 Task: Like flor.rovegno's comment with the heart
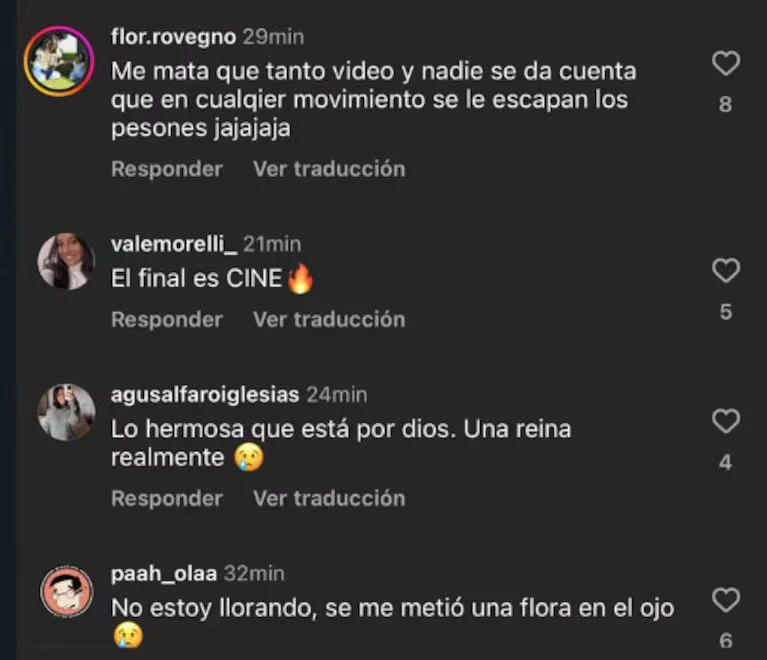tap(726, 64)
